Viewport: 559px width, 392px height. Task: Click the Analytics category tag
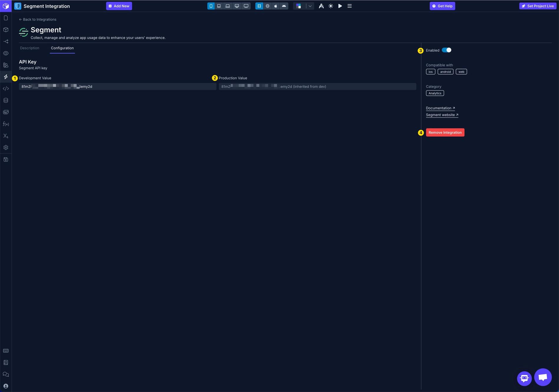(435, 93)
